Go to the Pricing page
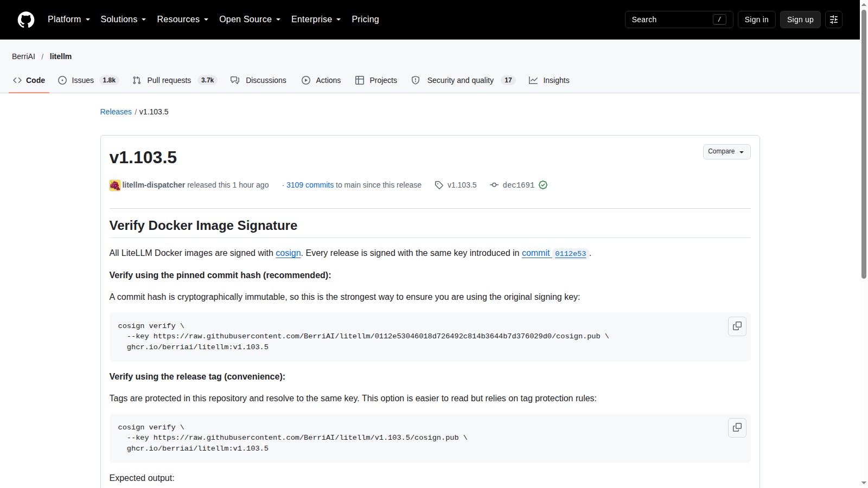 click(365, 20)
